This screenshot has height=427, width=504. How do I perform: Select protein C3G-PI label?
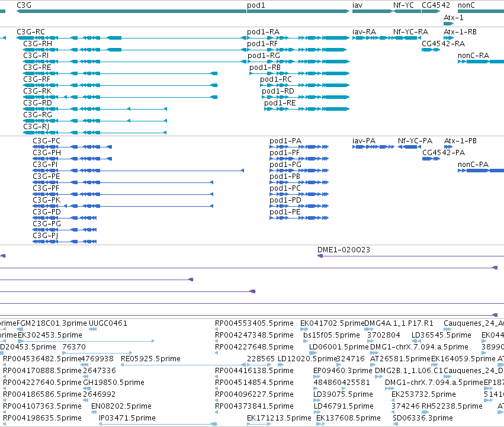click(x=46, y=165)
